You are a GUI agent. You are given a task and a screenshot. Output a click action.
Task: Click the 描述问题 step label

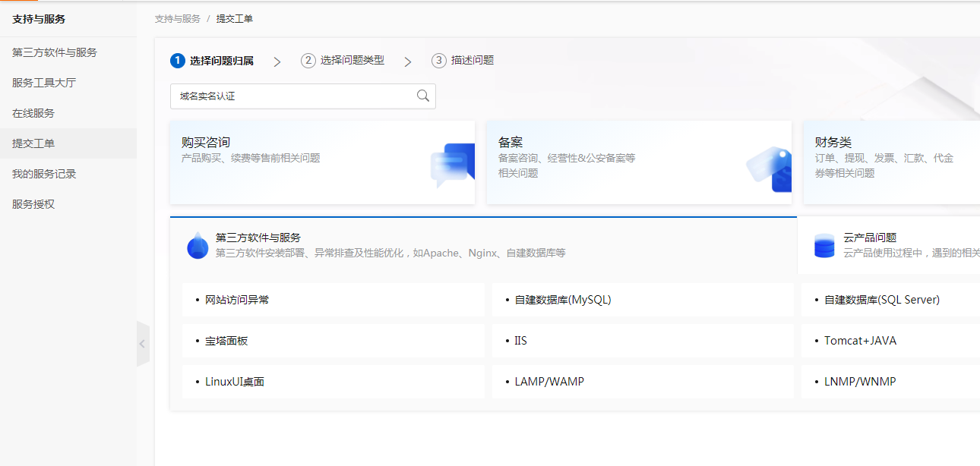pyautogui.click(x=473, y=61)
